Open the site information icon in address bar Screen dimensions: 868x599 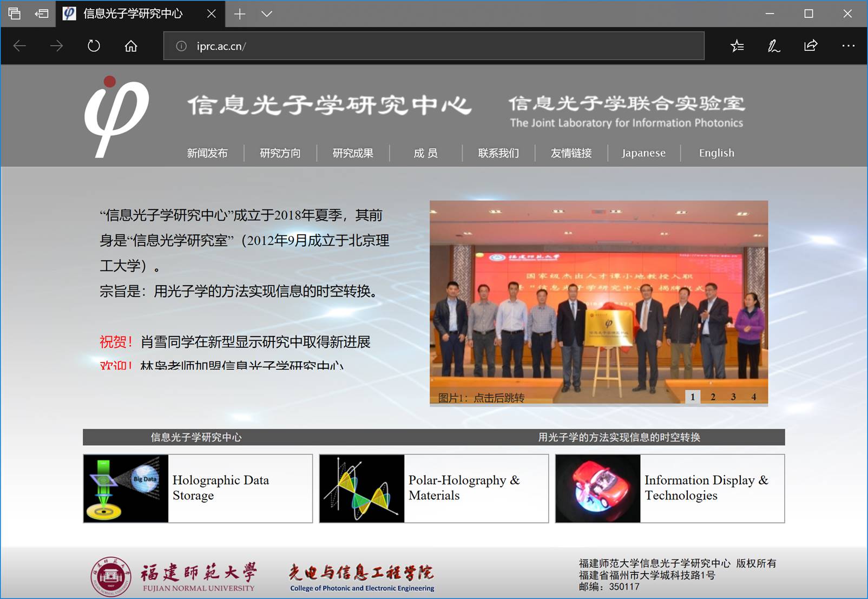[181, 46]
